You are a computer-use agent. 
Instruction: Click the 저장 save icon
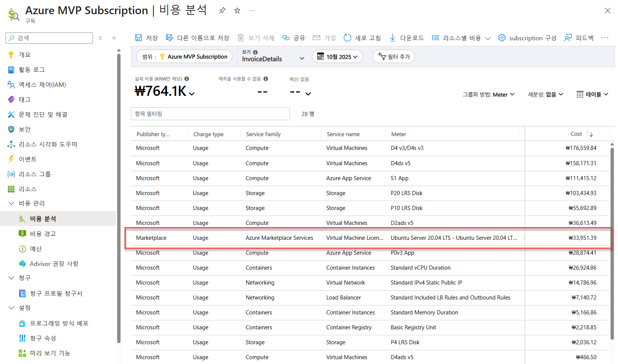(x=138, y=38)
